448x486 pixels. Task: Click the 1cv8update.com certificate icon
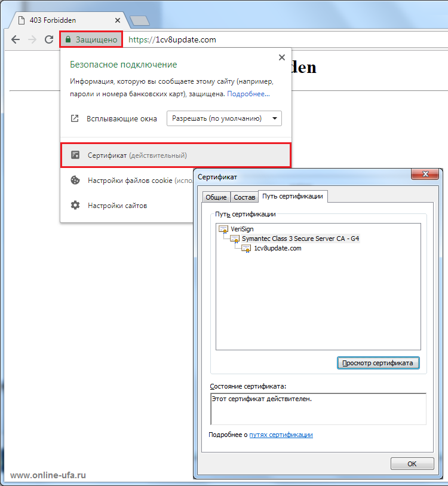tap(246, 248)
